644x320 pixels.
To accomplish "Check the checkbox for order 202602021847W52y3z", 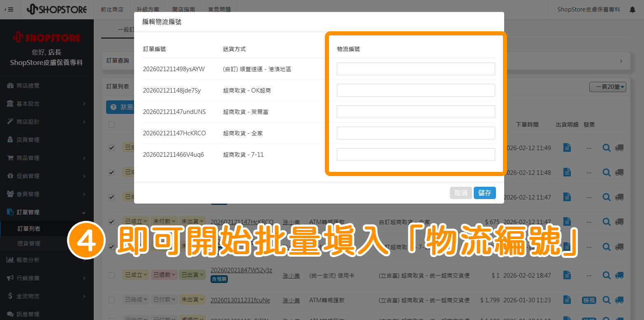I will coord(111,275).
